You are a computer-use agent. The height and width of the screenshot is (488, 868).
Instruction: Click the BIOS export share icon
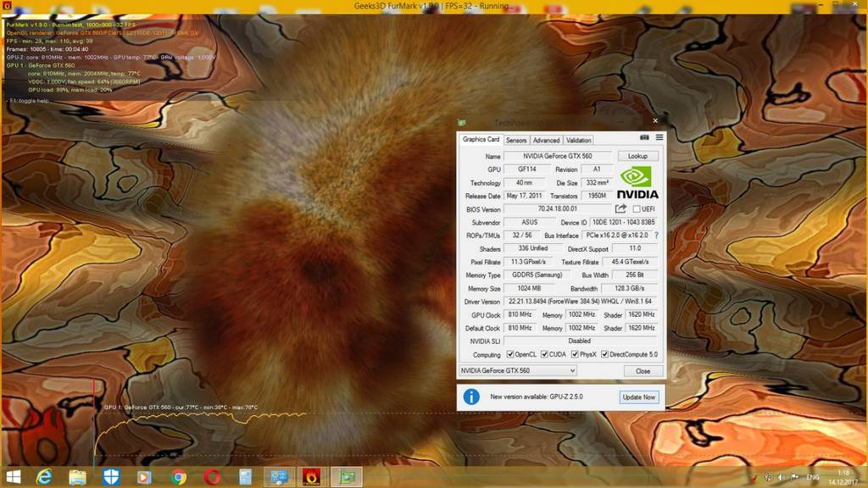620,208
